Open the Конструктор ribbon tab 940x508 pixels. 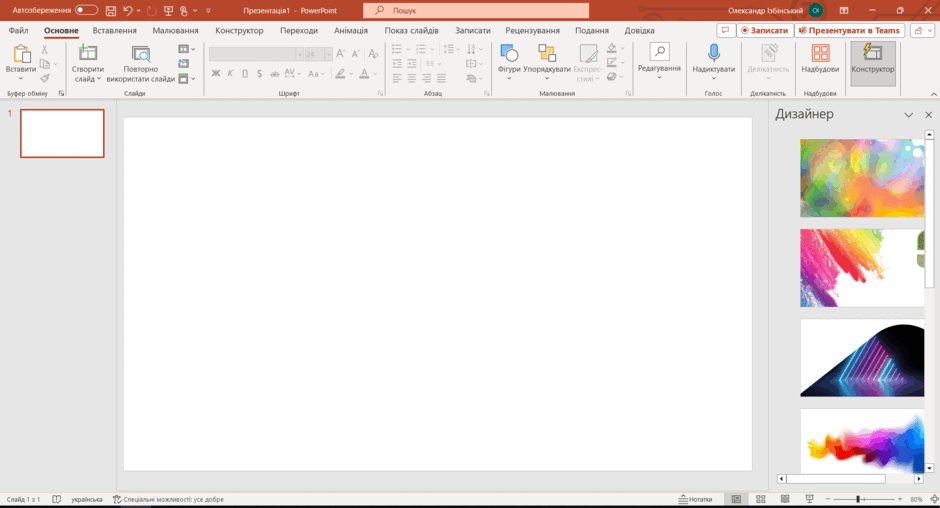239,31
